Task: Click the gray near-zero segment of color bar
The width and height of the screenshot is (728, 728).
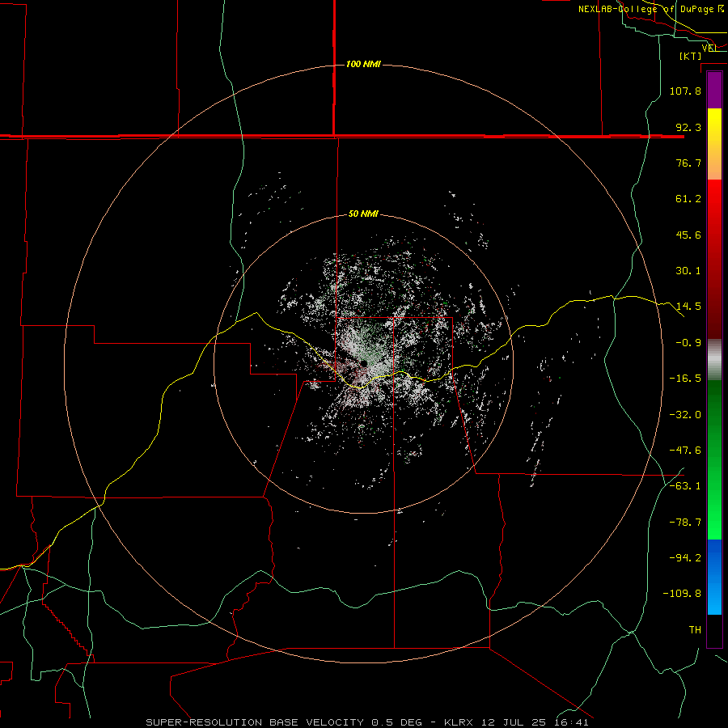Action: point(714,360)
